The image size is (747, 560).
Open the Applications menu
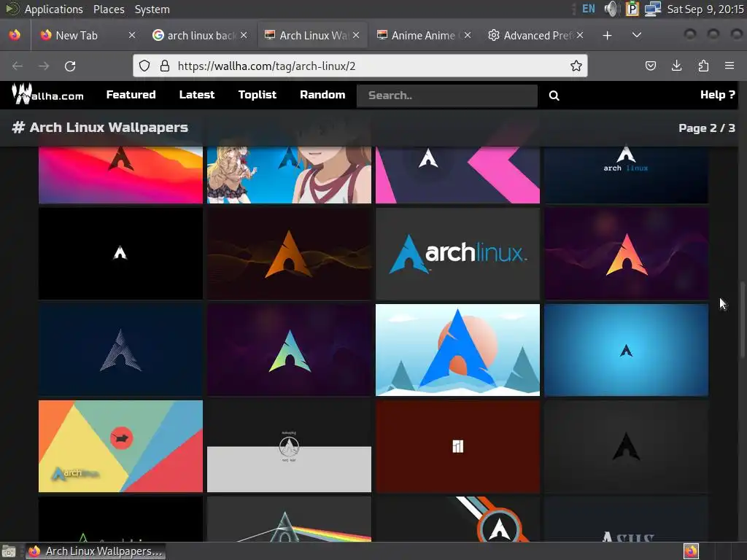[x=53, y=9]
